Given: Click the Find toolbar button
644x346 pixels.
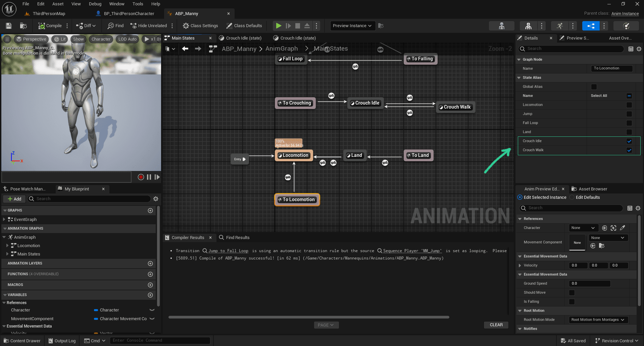Looking at the screenshot, I should coord(115,26).
